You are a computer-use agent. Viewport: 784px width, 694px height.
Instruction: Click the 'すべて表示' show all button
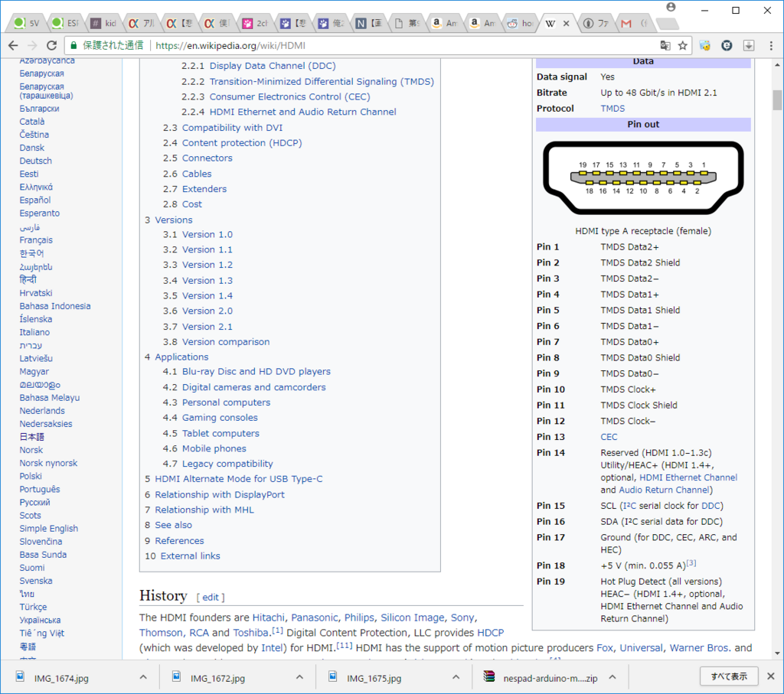[729, 676]
